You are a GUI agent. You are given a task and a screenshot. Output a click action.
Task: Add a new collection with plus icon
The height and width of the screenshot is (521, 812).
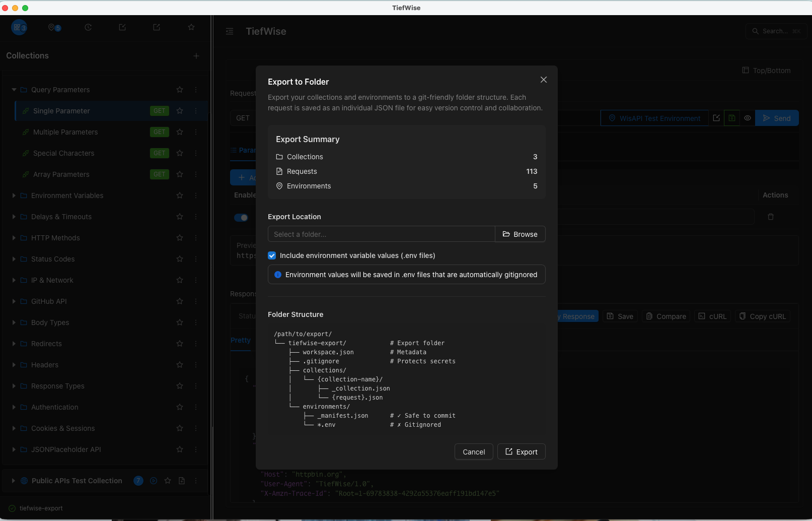coord(196,56)
